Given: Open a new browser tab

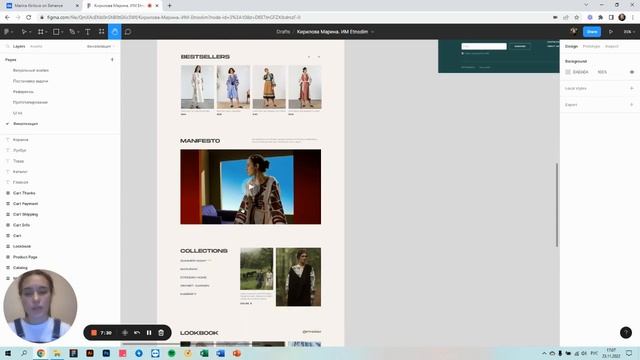Looking at the screenshot, I should click(x=169, y=6).
